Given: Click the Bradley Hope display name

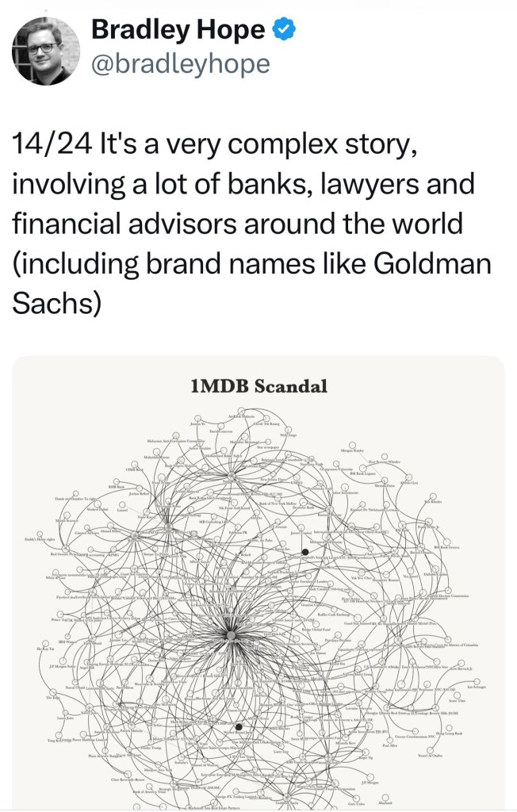Looking at the screenshot, I should tap(178, 30).
